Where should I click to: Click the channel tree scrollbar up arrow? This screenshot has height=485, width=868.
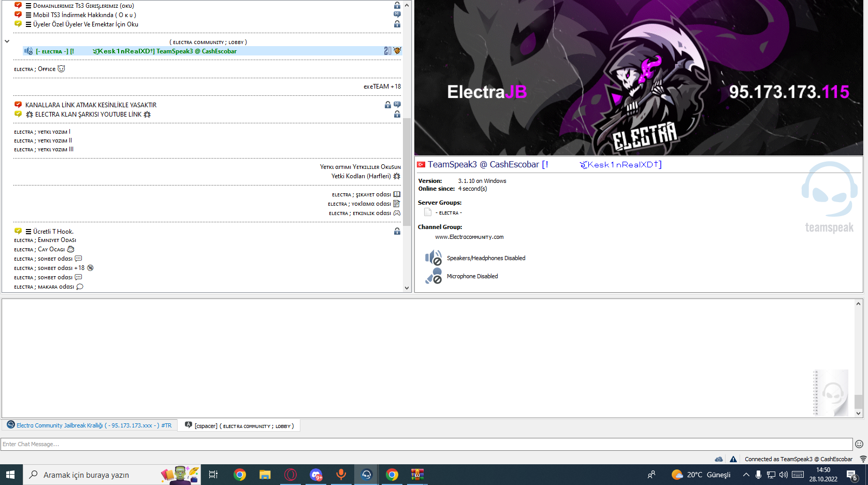(x=407, y=5)
